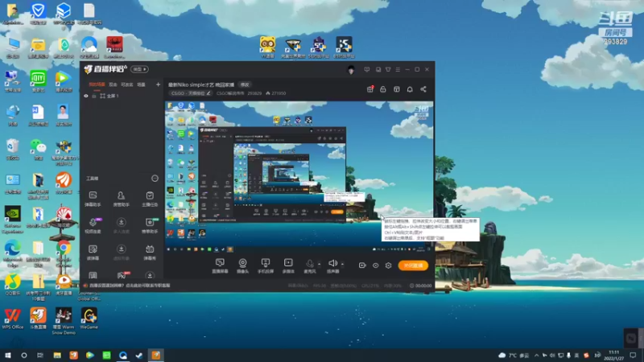Open WeChat desktop shortcut

(x=38, y=149)
